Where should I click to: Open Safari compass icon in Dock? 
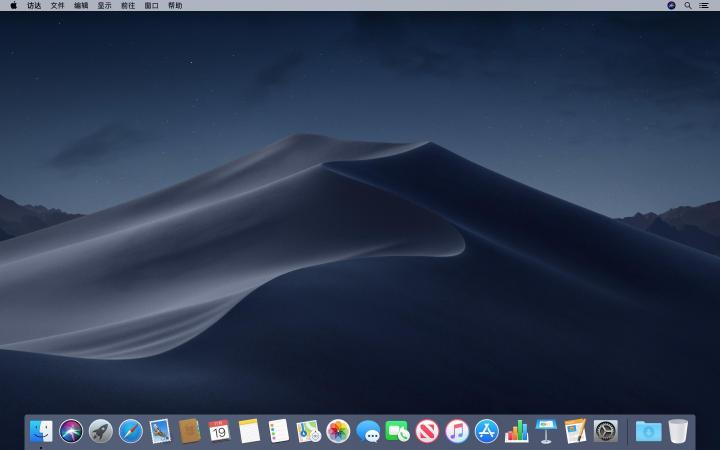click(x=130, y=432)
